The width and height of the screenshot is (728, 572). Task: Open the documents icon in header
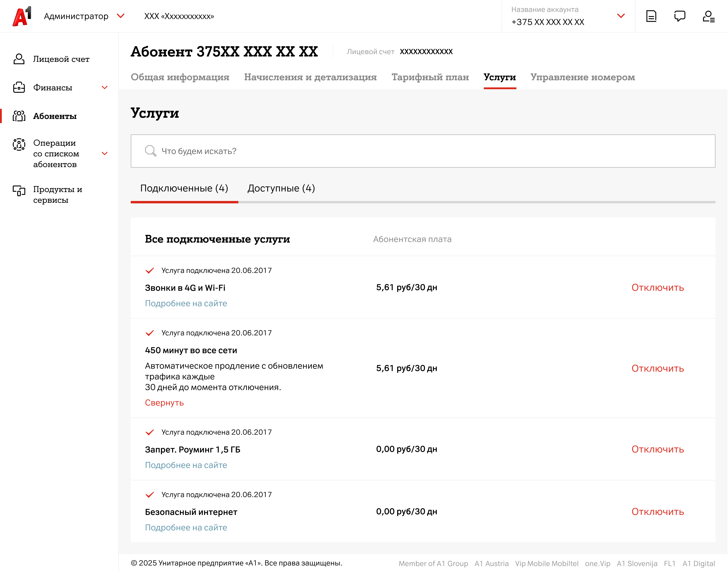point(651,16)
